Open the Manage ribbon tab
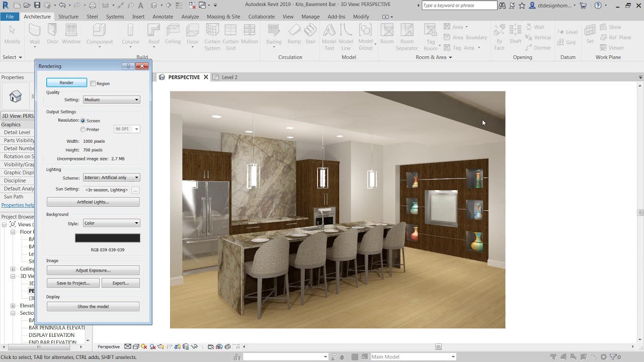The image size is (644, 362). click(310, 17)
